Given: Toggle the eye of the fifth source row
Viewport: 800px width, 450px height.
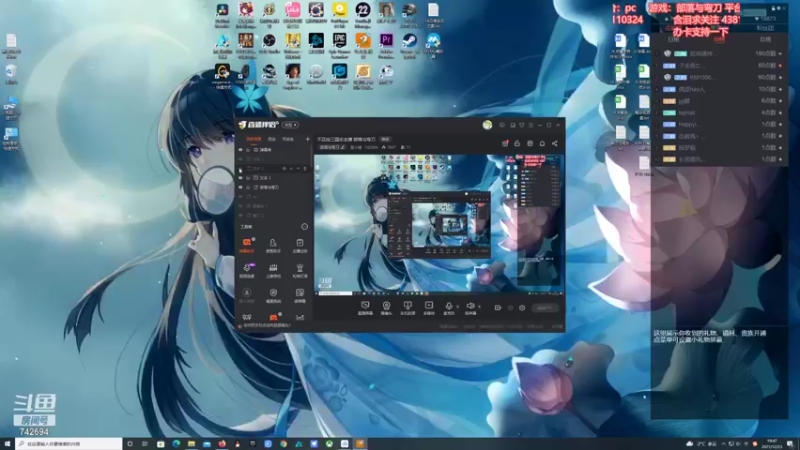Looking at the screenshot, I should coord(240,187).
